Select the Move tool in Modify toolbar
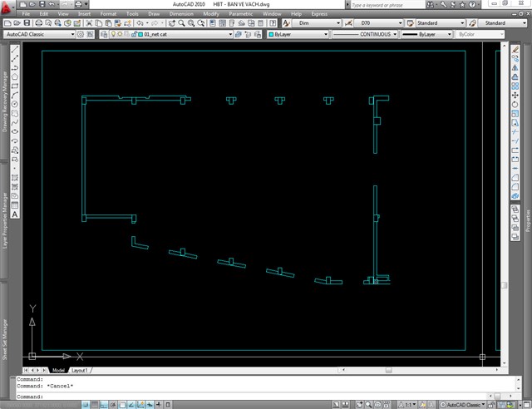 515,96
